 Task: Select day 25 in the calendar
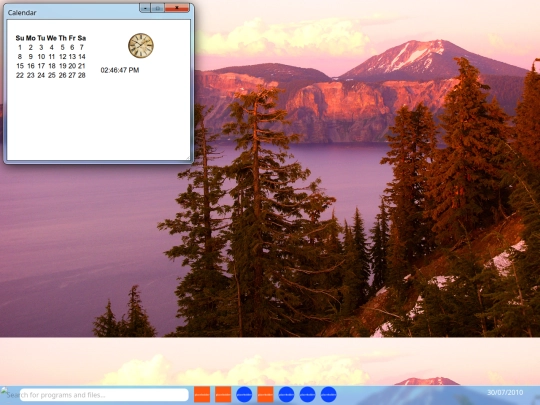52,75
